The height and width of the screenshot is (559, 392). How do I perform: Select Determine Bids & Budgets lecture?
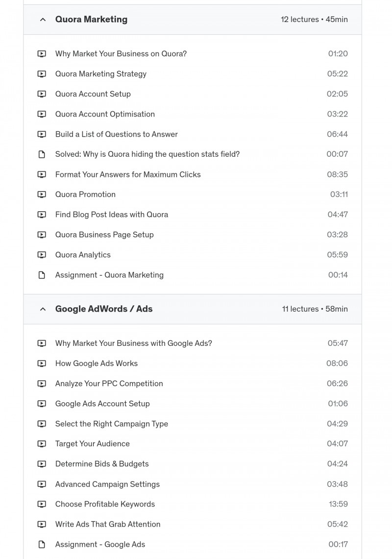tap(102, 464)
